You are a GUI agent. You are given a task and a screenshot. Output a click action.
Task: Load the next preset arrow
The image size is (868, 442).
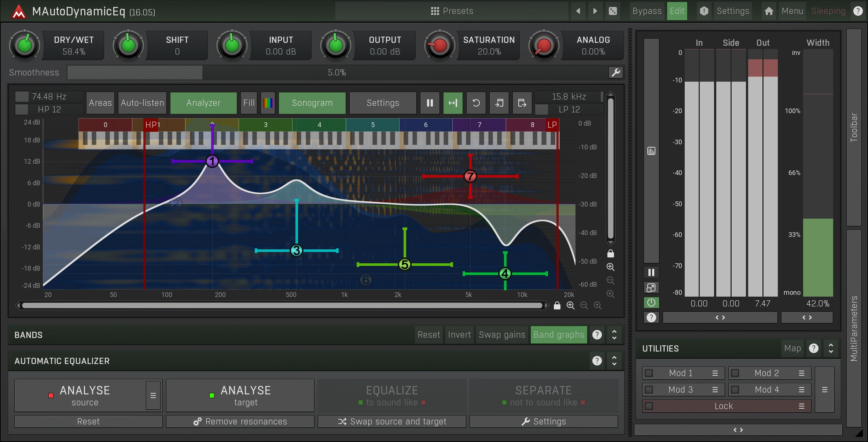[595, 11]
